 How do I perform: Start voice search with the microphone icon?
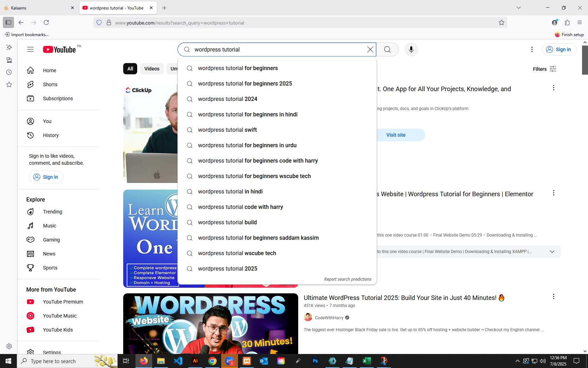[411, 49]
